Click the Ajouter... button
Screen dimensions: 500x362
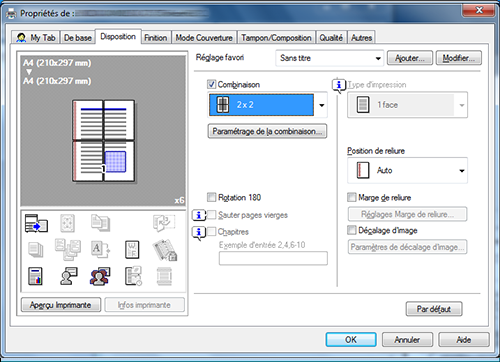410,58
